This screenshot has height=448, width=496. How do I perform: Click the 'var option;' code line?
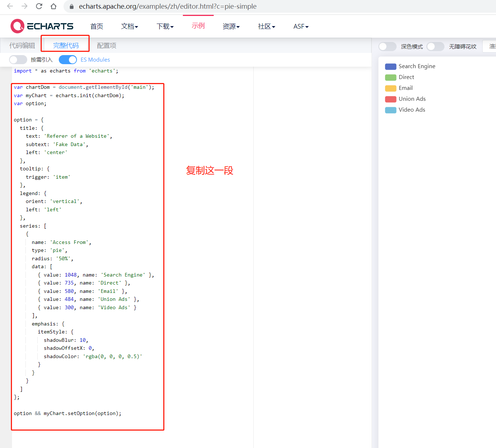tap(30, 103)
